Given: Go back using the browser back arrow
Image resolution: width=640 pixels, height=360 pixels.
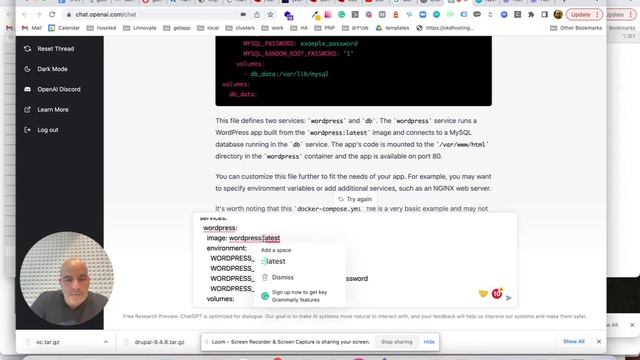Looking at the screenshot, I should 24,14.
